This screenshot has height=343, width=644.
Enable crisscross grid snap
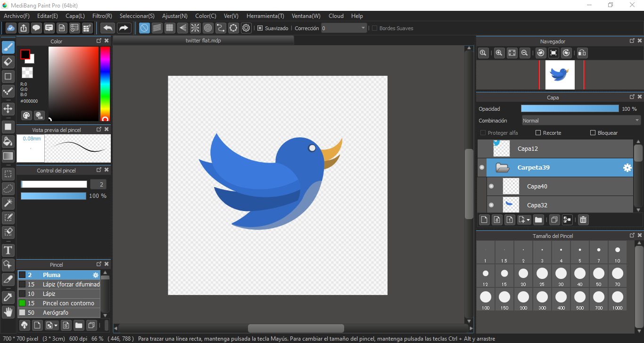tap(170, 28)
